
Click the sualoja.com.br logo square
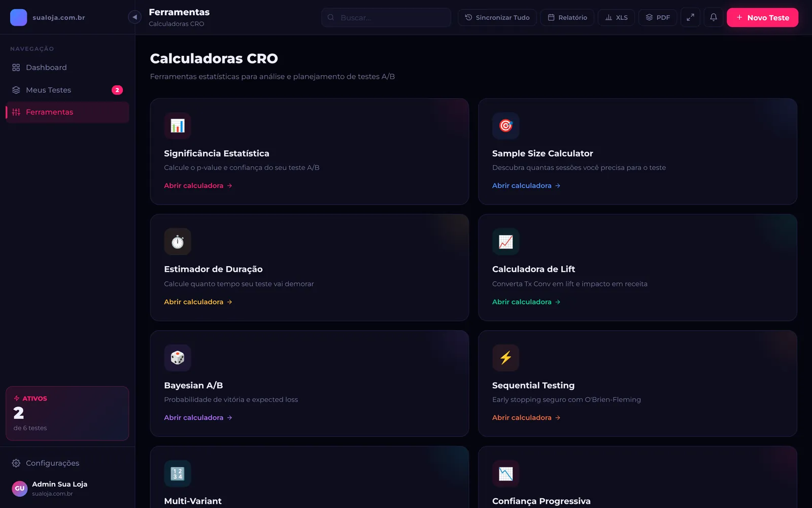(18, 17)
